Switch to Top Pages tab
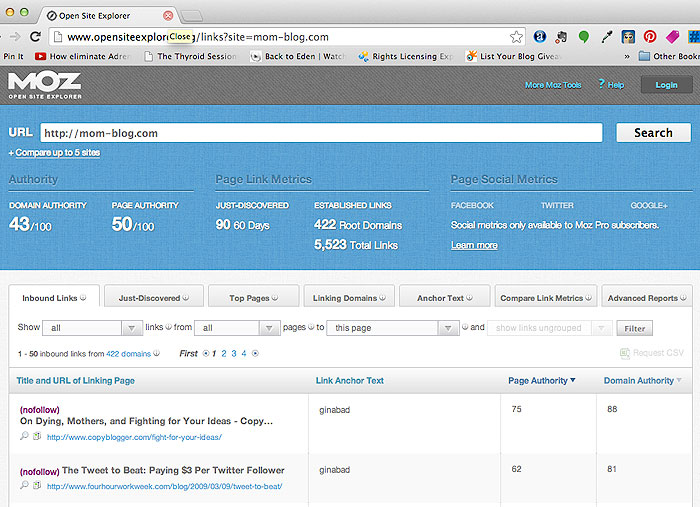700x507 pixels. click(x=253, y=298)
